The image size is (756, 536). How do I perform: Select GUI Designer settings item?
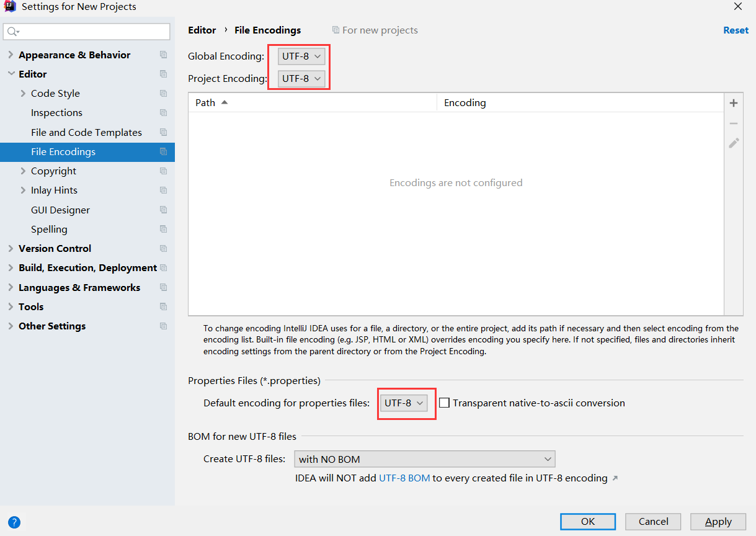coord(60,210)
